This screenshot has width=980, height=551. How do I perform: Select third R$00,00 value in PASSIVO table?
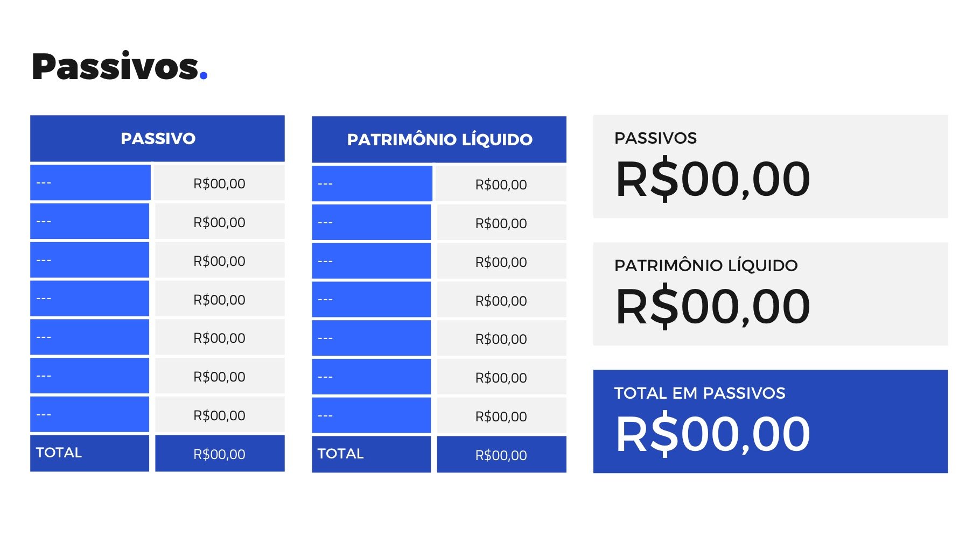point(219,261)
